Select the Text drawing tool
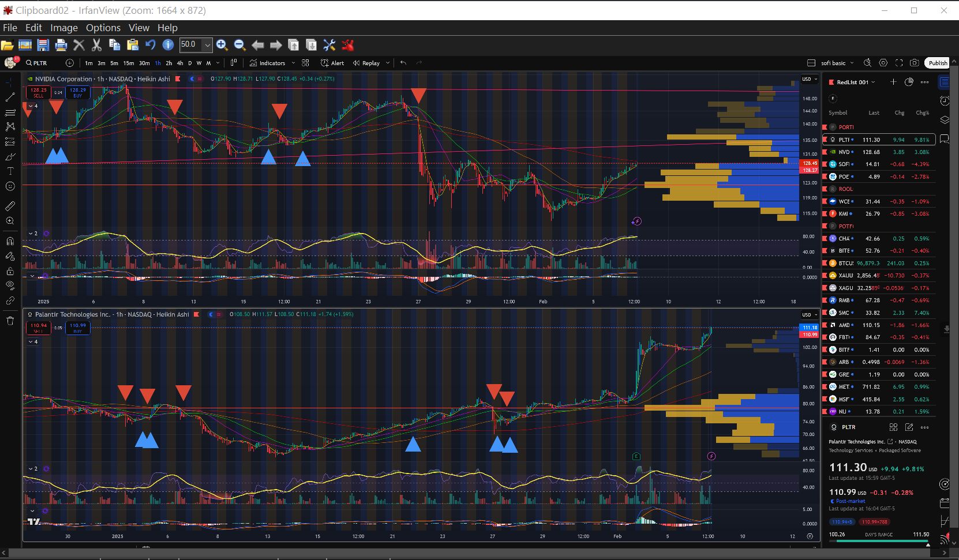The width and height of the screenshot is (959, 560). (10, 171)
